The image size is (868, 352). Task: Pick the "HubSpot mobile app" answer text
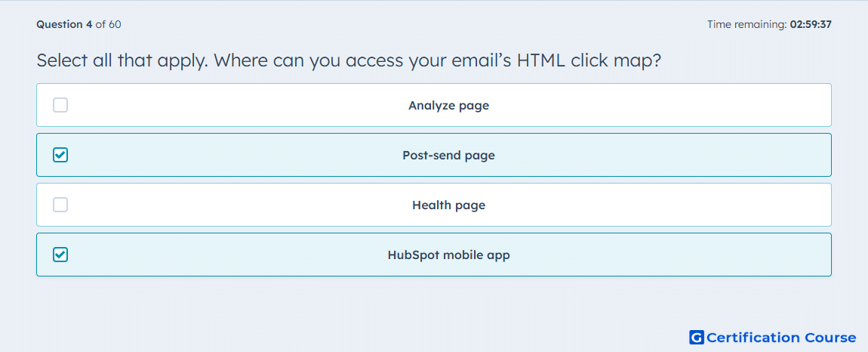coord(449,255)
